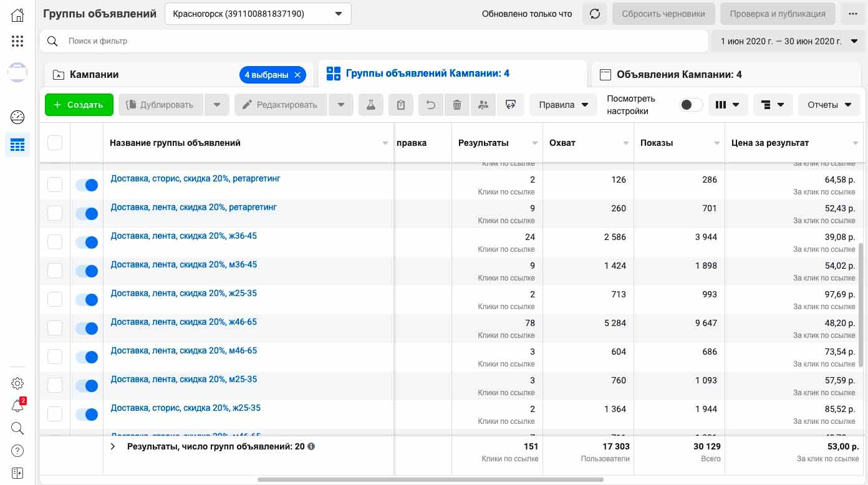Screen dimensions: 868x485
Task: Clear selection with X on '4 выбраны'
Action: pyautogui.click(x=297, y=75)
